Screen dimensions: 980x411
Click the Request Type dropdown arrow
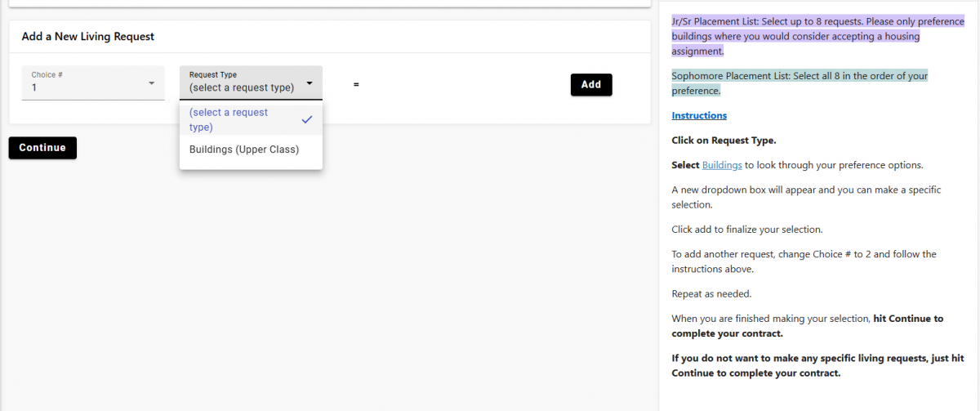[310, 83]
